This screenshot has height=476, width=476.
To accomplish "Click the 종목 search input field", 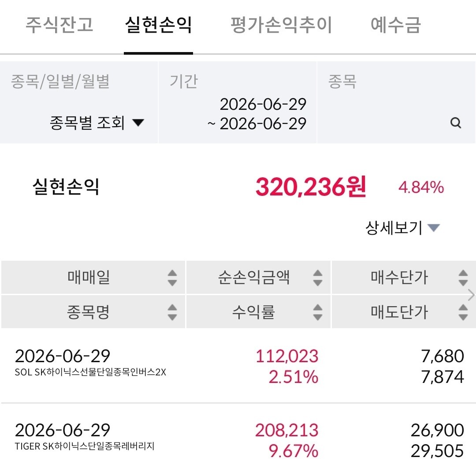I will click(x=396, y=102).
